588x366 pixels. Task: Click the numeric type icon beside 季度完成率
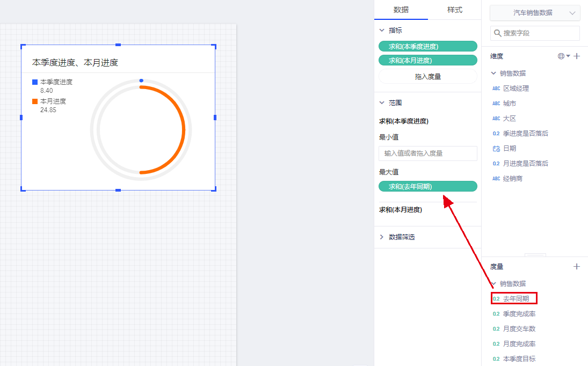[x=496, y=314]
